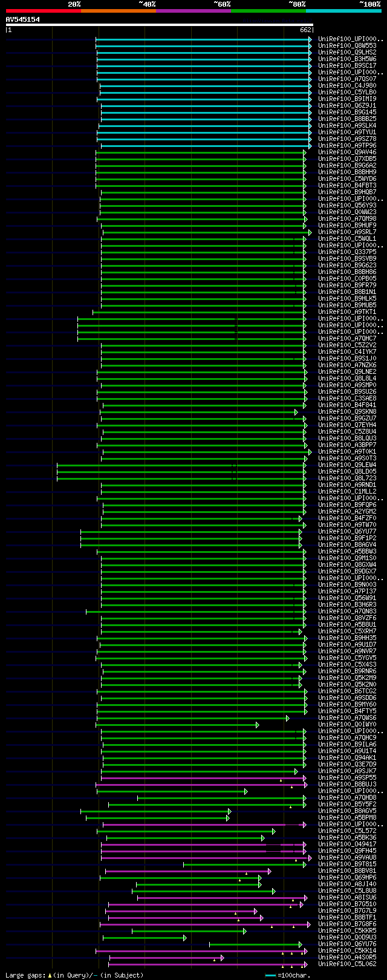
Task: Open hit UniRef100_B3H6R3
Action: (347, 604)
